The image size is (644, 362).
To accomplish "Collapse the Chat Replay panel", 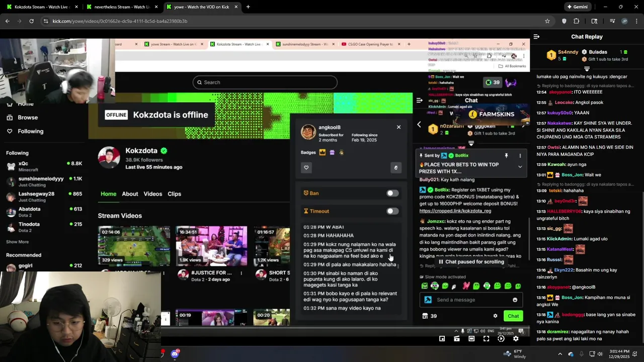I will 536,37.
